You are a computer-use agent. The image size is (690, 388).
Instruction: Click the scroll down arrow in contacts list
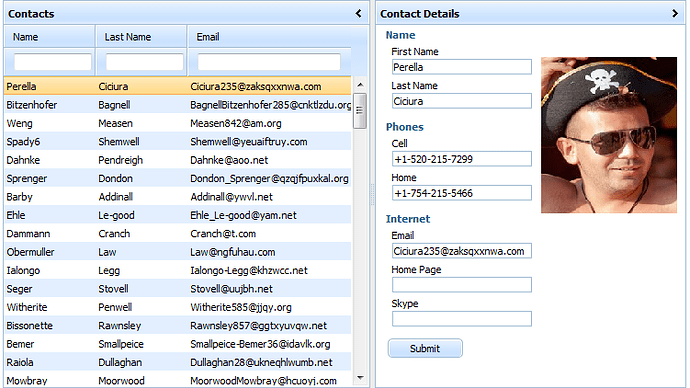point(360,377)
